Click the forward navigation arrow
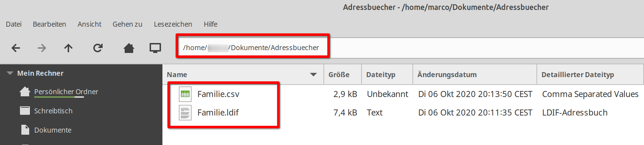644x145 pixels. coord(42,48)
